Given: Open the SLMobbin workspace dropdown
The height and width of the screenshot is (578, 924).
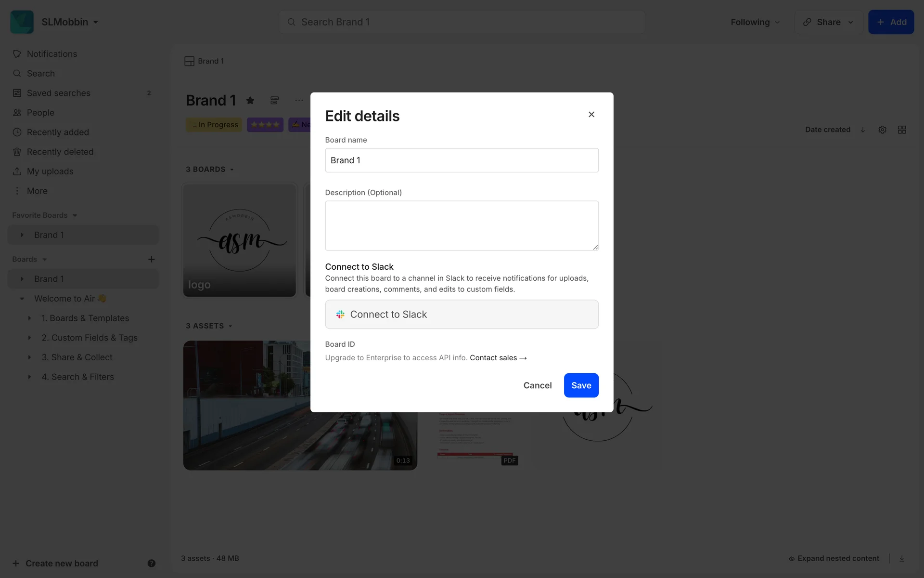Looking at the screenshot, I should click(70, 22).
